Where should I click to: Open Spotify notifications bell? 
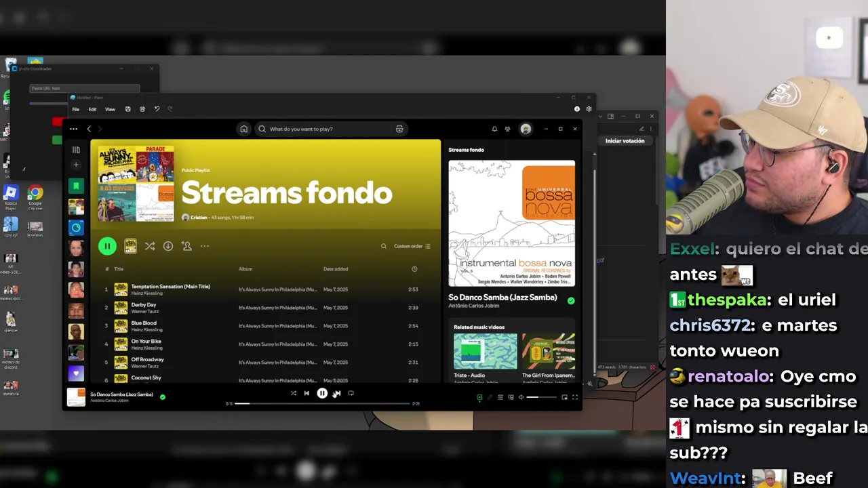pyautogui.click(x=494, y=129)
